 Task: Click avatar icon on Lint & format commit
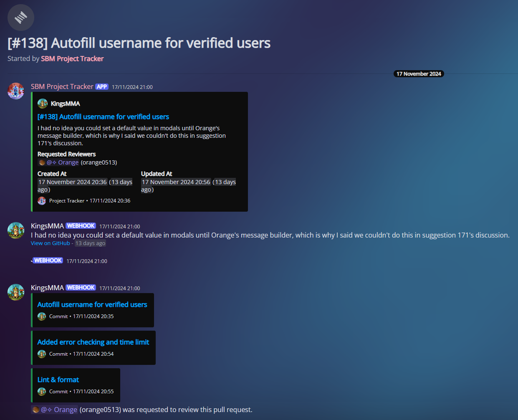pyautogui.click(x=42, y=392)
